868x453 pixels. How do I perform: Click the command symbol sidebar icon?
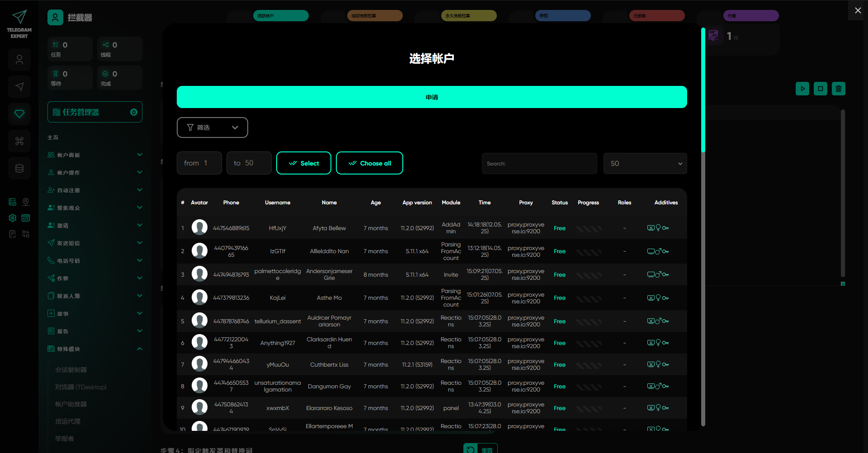coord(19,141)
